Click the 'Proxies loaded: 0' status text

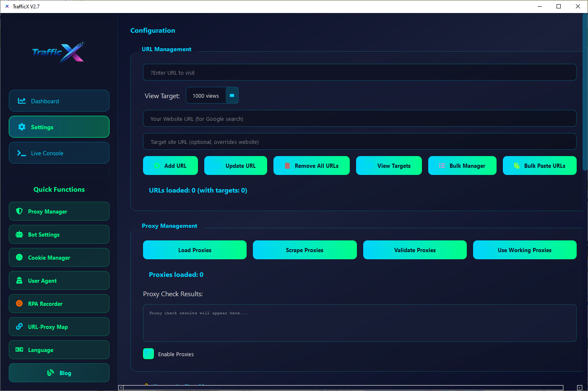(x=176, y=274)
